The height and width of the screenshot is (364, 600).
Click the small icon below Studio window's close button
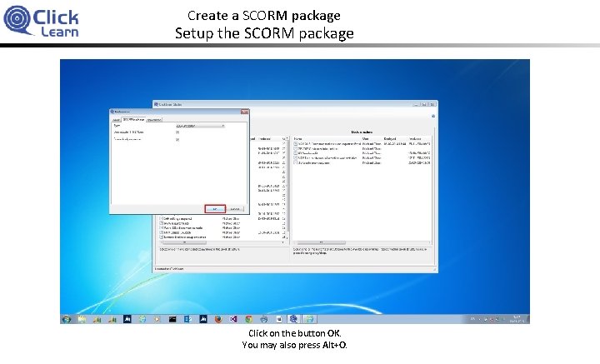tap(433, 116)
